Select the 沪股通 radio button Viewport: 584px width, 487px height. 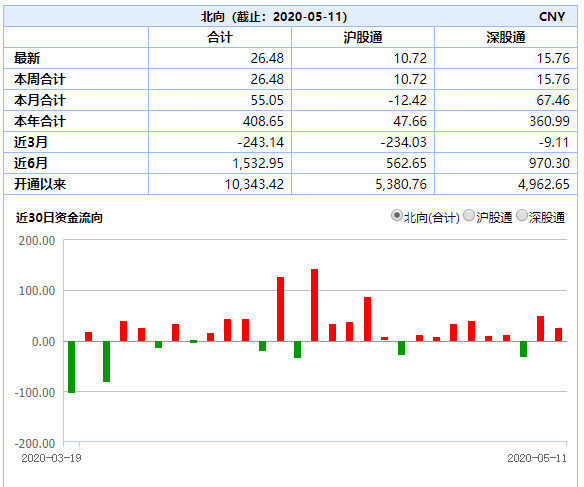pyautogui.click(x=469, y=216)
